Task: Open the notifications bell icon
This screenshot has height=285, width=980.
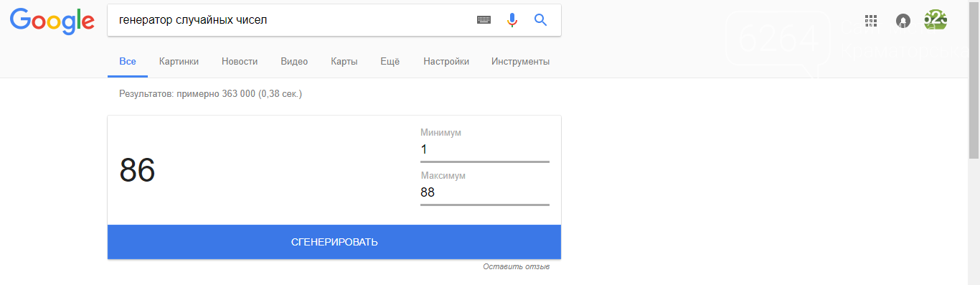Action: pos(903,21)
